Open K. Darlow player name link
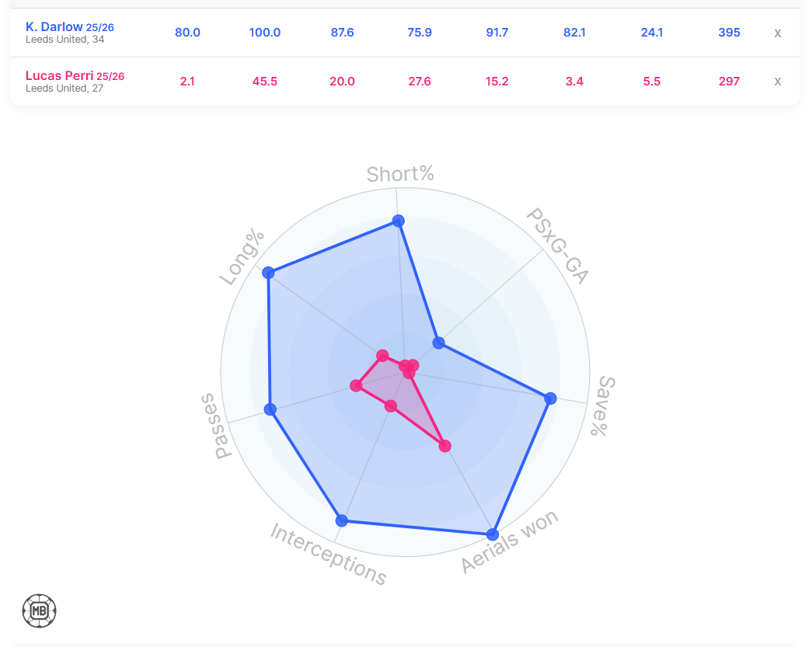The image size is (812, 647). tap(54, 27)
